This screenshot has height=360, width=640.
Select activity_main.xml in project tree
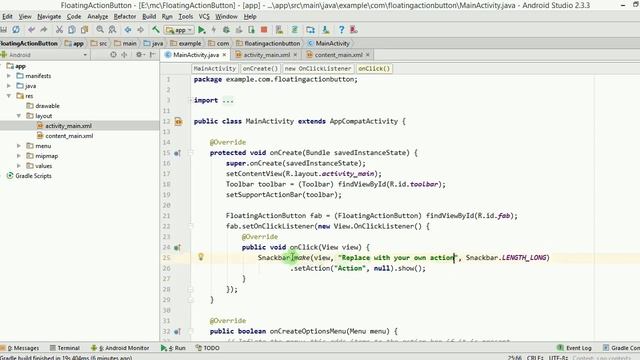tap(64, 126)
